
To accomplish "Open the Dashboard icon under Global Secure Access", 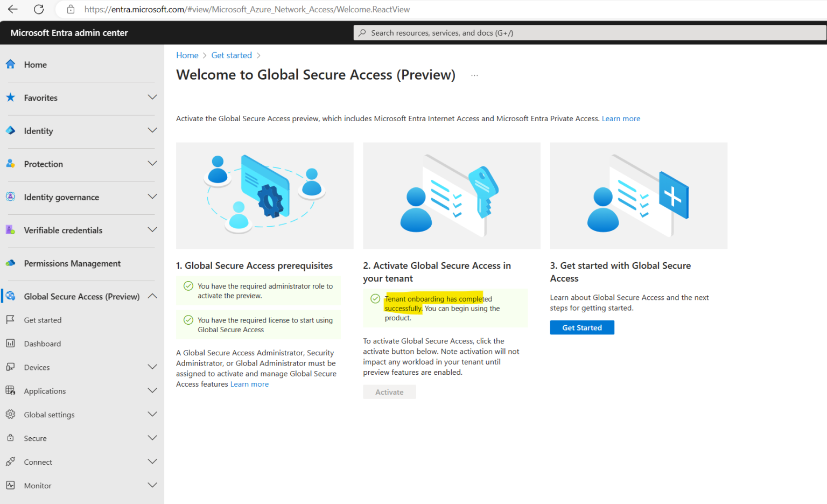I will click(x=10, y=343).
